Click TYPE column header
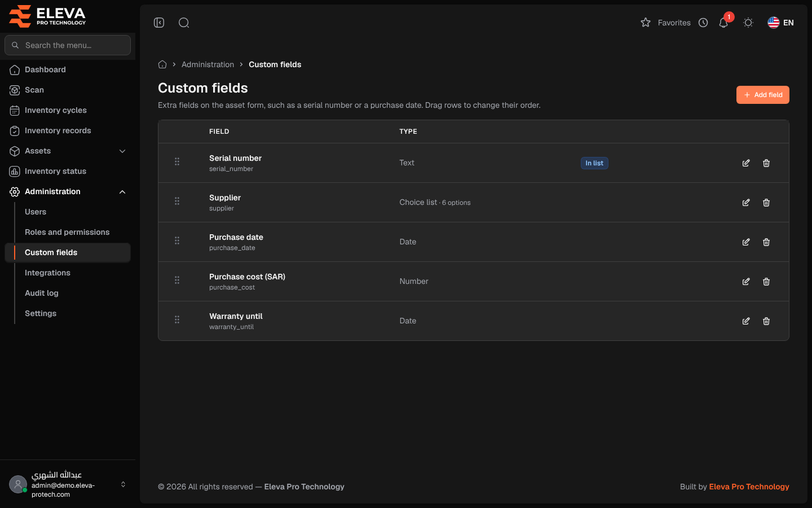812x508 pixels. click(408, 132)
